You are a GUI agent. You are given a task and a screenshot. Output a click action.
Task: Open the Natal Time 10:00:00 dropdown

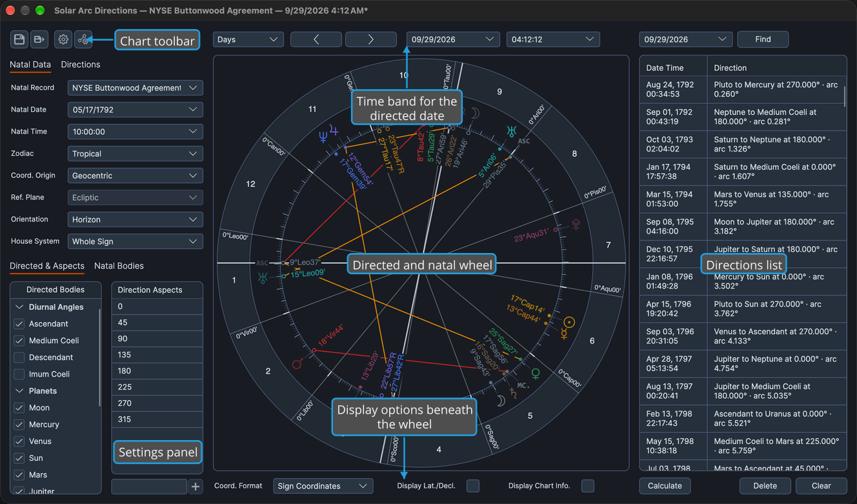136,132
